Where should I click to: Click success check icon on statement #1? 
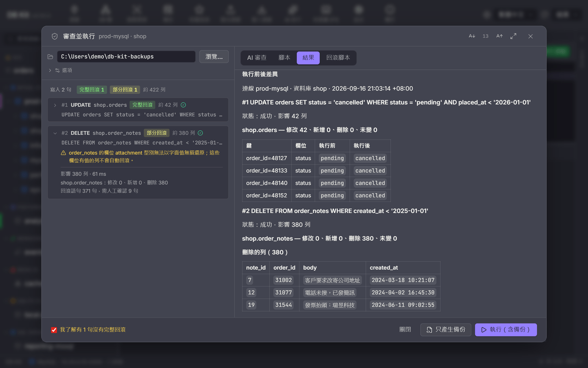[183, 105]
